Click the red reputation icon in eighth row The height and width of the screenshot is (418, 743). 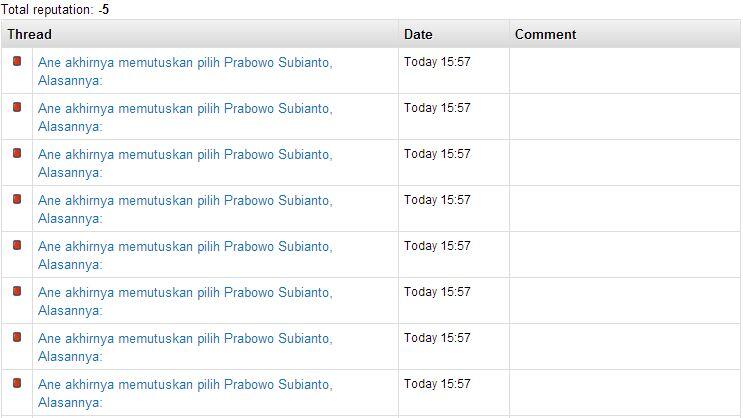(17, 383)
